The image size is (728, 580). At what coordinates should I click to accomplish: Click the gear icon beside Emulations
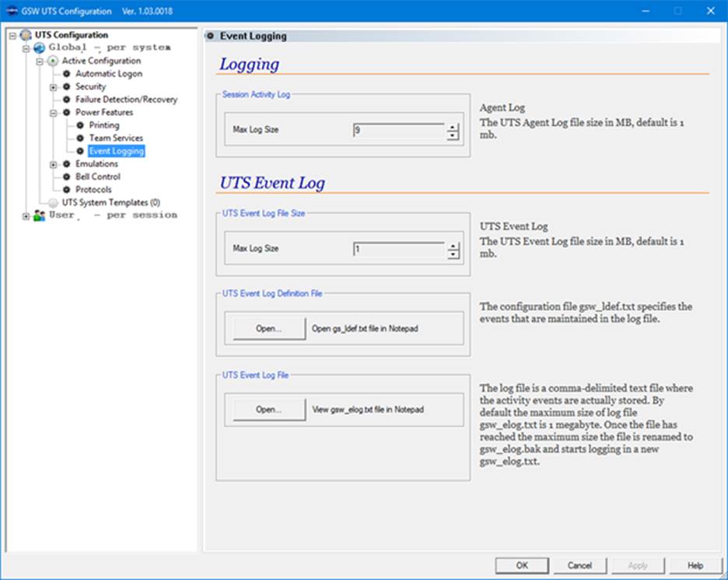tap(66, 164)
